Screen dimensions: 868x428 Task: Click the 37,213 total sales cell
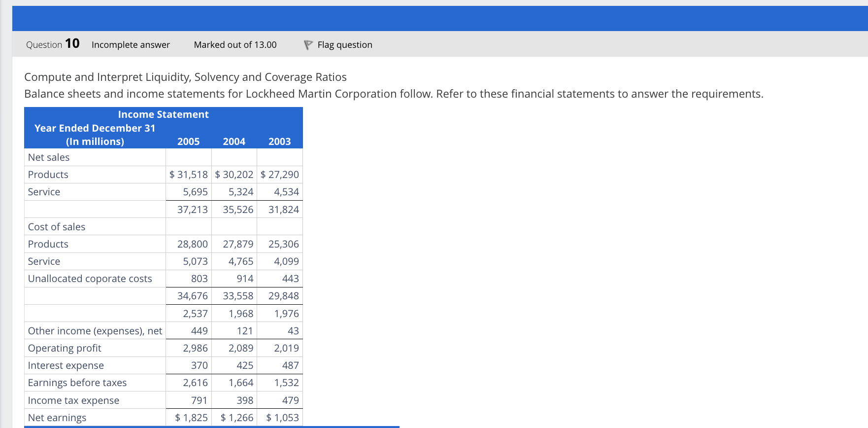(x=189, y=210)
